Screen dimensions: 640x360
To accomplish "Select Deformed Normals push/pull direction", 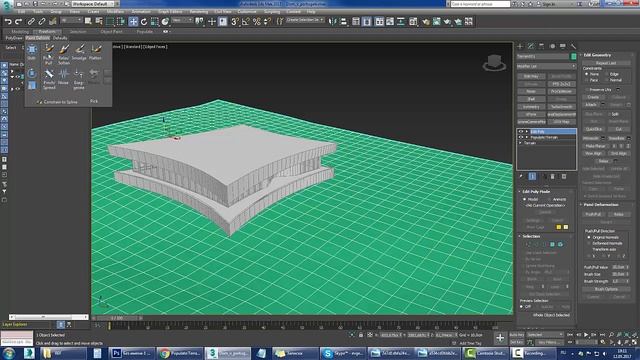I will coord(589,243).
